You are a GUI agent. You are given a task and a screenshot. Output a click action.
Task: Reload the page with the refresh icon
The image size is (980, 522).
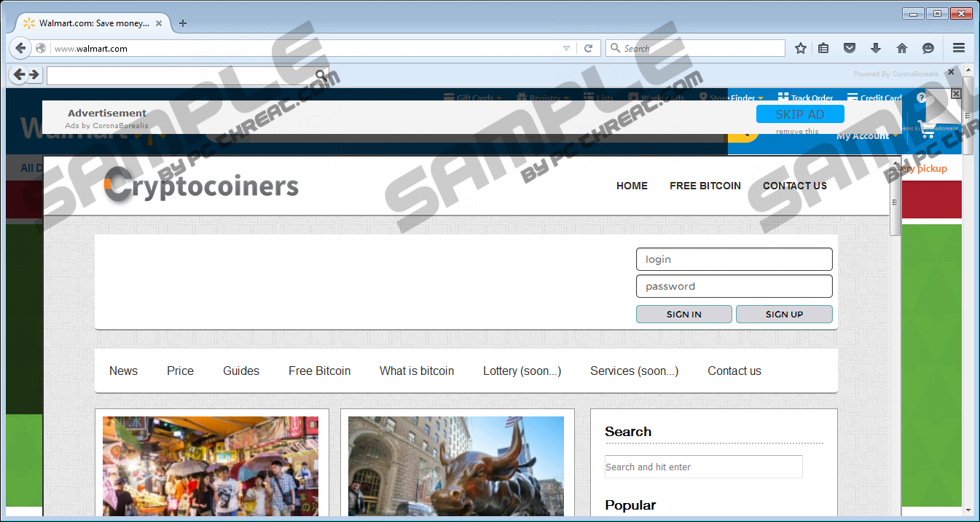coord(589,48)
